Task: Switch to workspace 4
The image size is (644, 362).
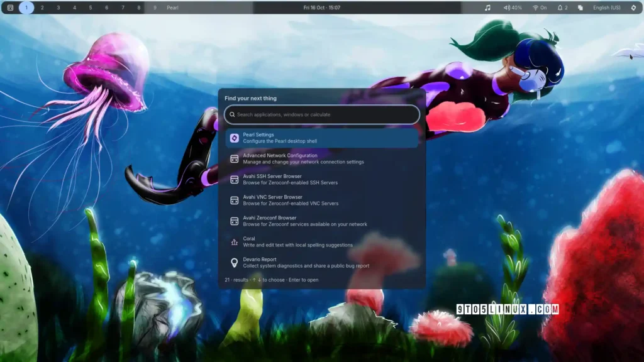Action: point(74,8)
